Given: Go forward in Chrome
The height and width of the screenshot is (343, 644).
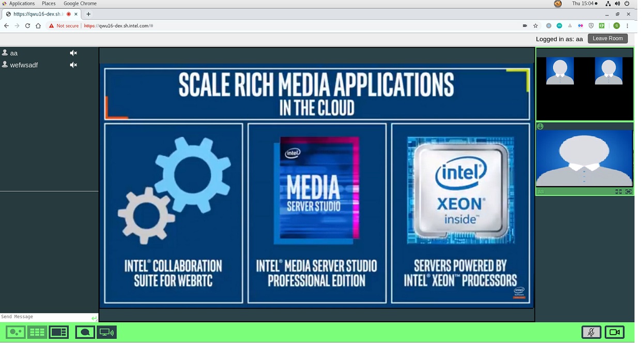Looking at the screenshot, I should [x=17, y=25].
